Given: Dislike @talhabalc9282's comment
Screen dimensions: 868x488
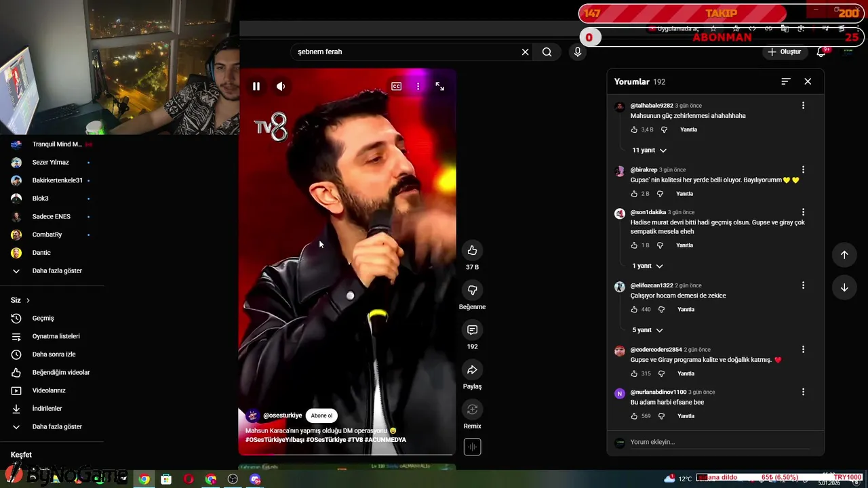Looking at the screenshot, I should (x=664, y=129).
